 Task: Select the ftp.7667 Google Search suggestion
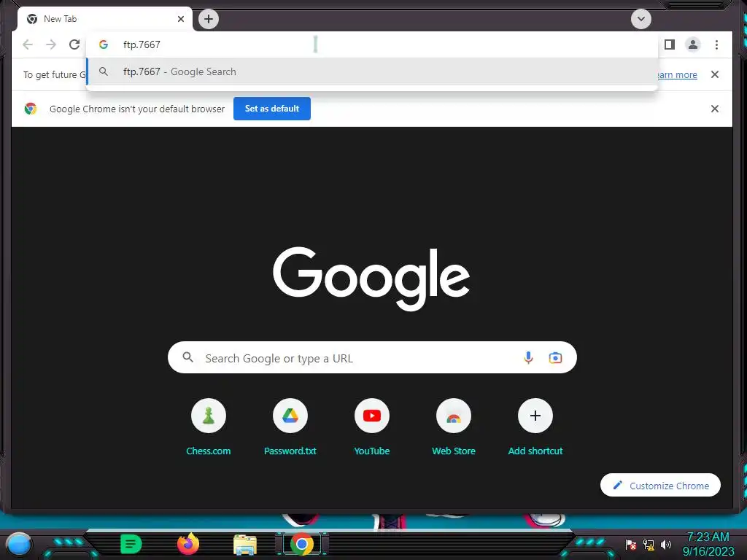[371, 72]
